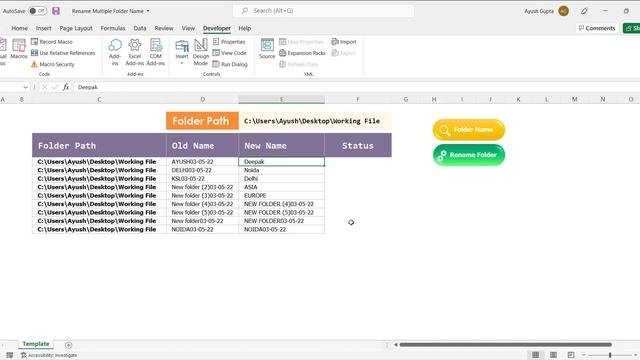Switch to the Home tab
Image resolution: width=640 pixels, height=360 pixels.
(20, 28)
